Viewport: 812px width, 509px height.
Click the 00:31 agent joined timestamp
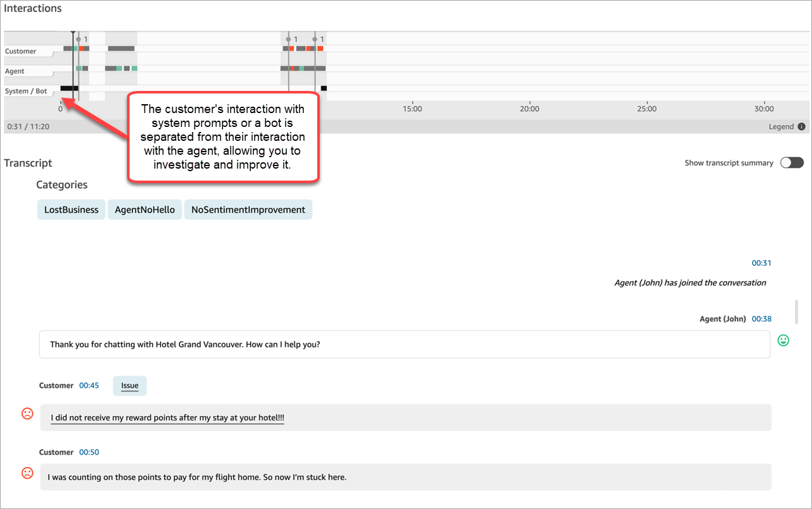(x=761, y=263)
